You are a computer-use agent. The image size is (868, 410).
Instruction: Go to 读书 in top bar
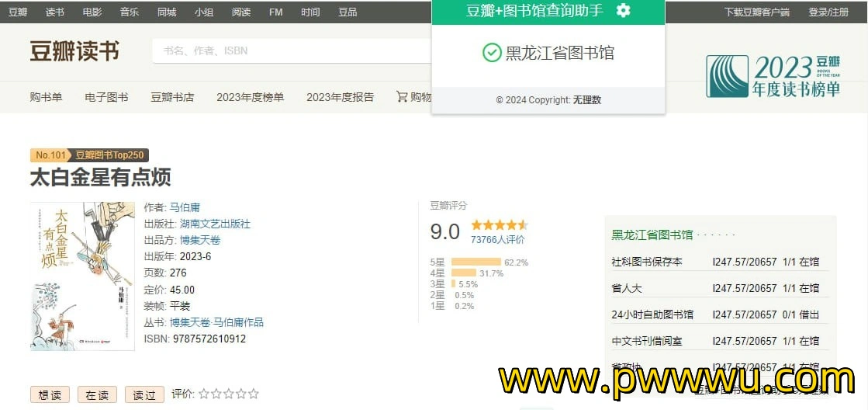pyautogui.click(x=55, y=12)
